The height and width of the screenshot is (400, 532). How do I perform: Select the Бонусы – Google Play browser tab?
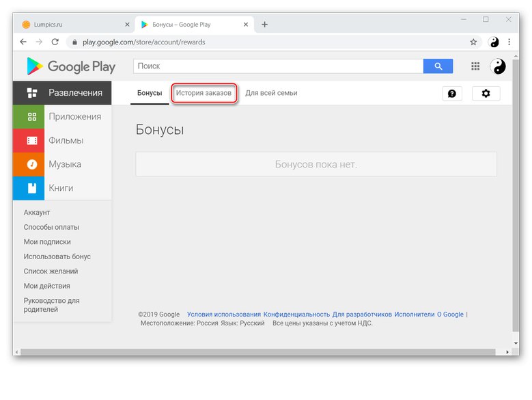coord(194,25)
